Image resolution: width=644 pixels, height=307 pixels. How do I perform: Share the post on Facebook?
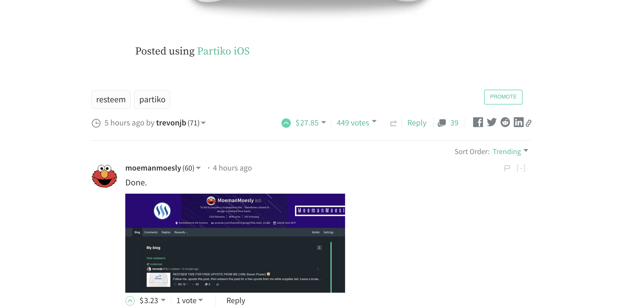point(478,122)
